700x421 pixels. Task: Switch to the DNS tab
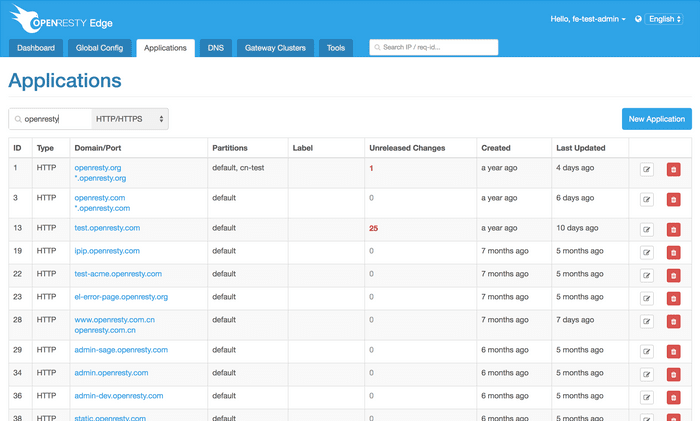(216, 48)
